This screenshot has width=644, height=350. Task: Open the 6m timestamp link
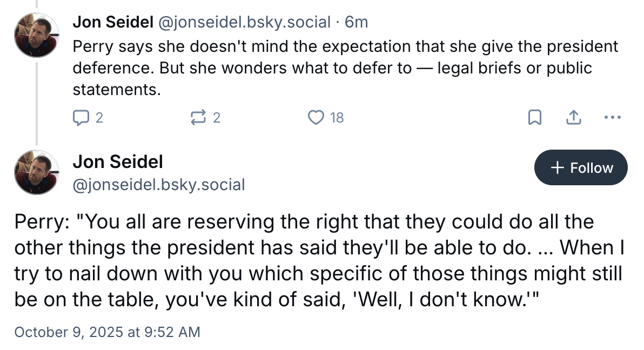click(357, 22)
